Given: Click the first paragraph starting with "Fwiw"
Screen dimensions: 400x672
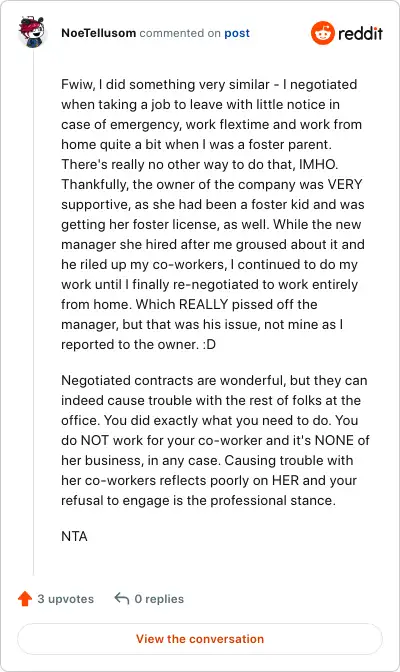Looking at the screenshot, I should pyautogui.click(x=213, y=214).
